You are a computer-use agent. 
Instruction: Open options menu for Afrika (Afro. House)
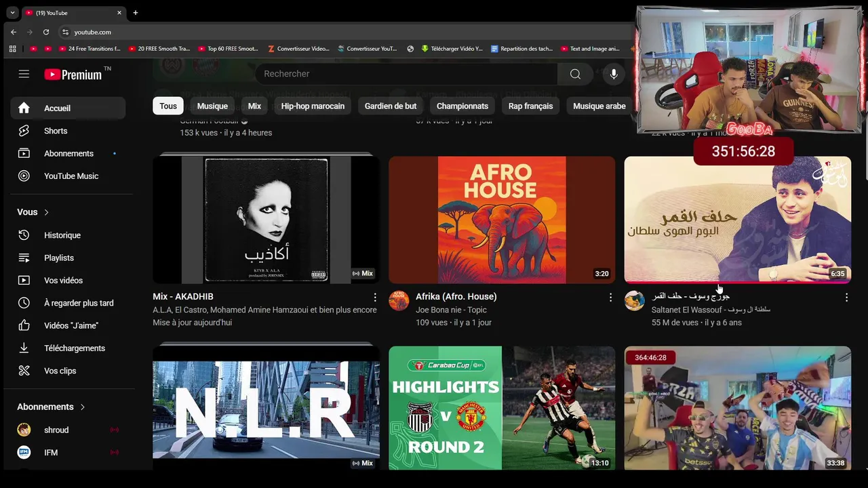click(x=610, y=298)
